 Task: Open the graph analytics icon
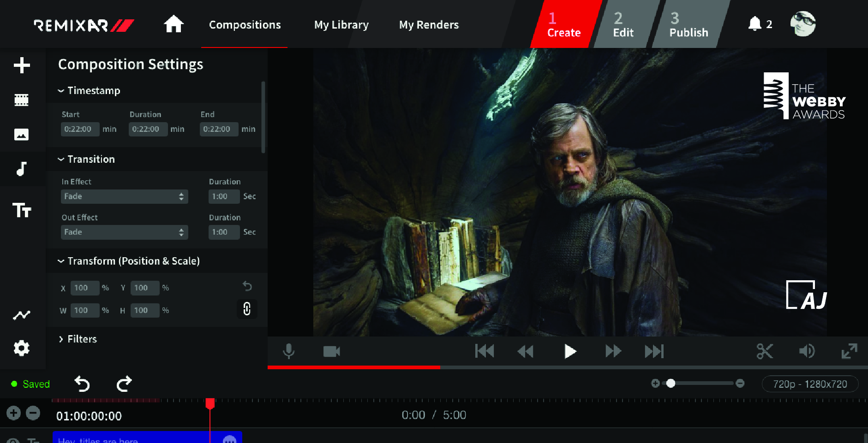[x=22, y=315]
